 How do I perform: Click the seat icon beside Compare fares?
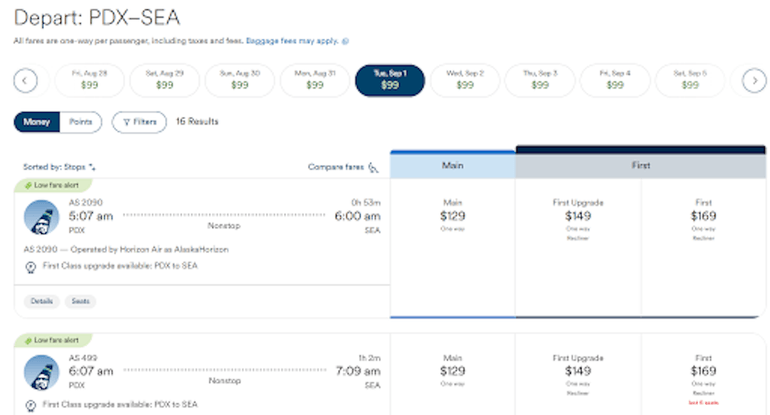pyautogui.click(x=374, y=168)
